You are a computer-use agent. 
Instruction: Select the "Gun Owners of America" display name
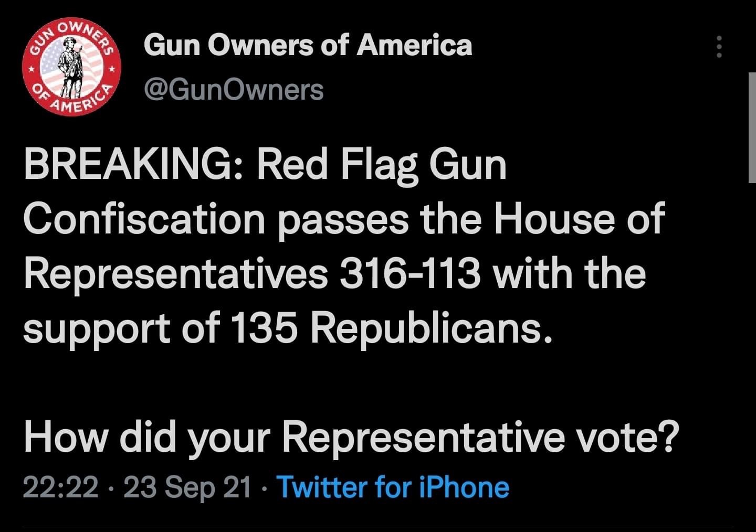point(308,45)
